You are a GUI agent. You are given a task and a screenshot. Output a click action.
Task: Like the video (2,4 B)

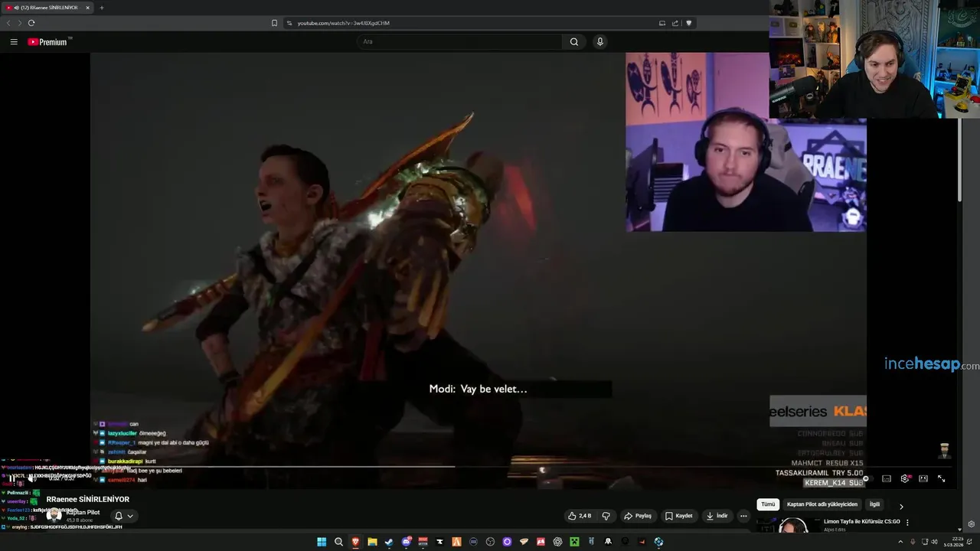579,516
